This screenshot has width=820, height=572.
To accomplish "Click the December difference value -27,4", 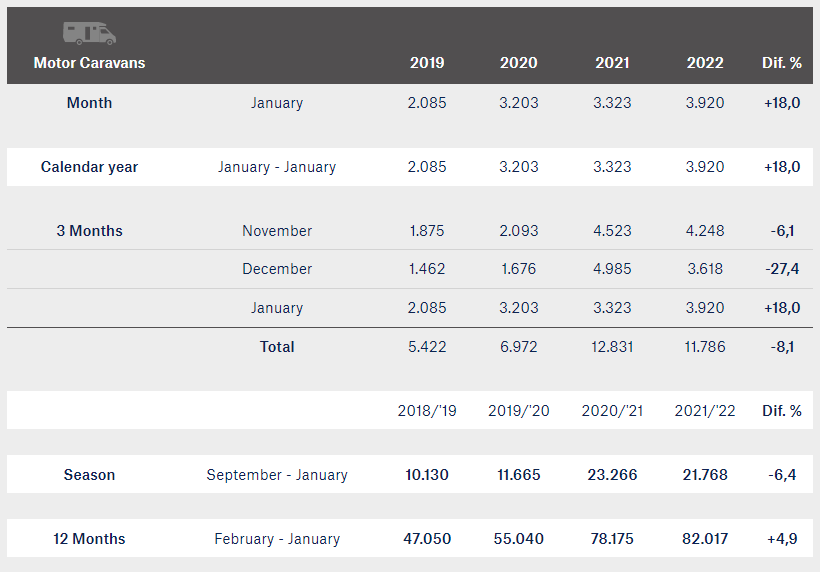I will [x=782, y=269].
